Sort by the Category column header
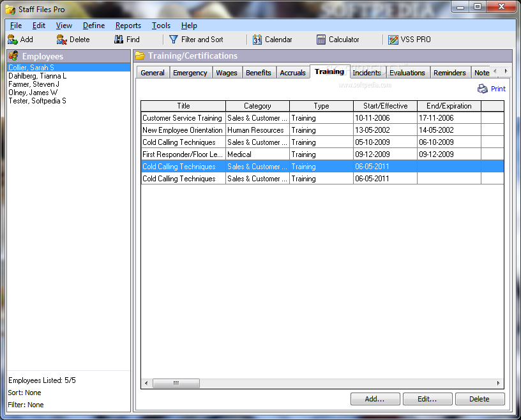 pos(257,106)
